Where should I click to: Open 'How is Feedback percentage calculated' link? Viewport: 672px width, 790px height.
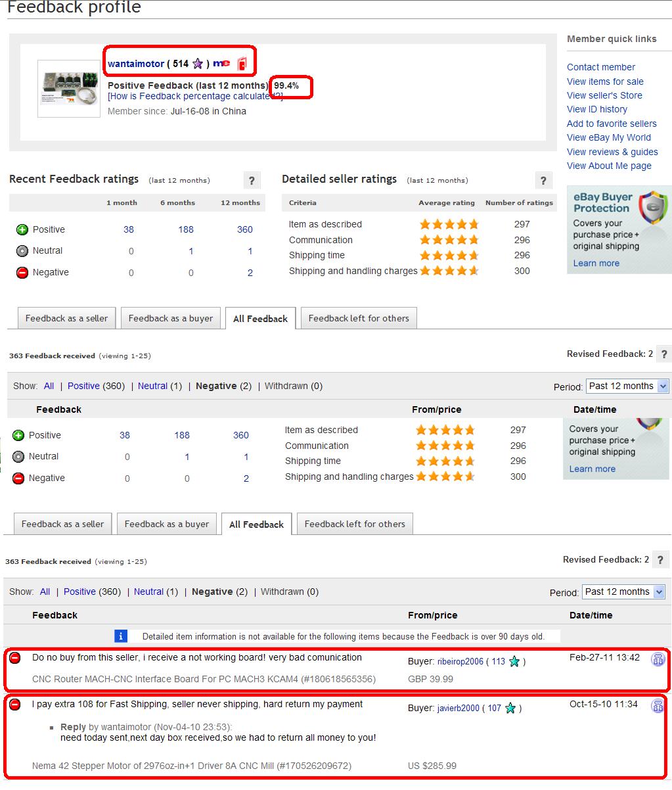click(x=195, y=96)
